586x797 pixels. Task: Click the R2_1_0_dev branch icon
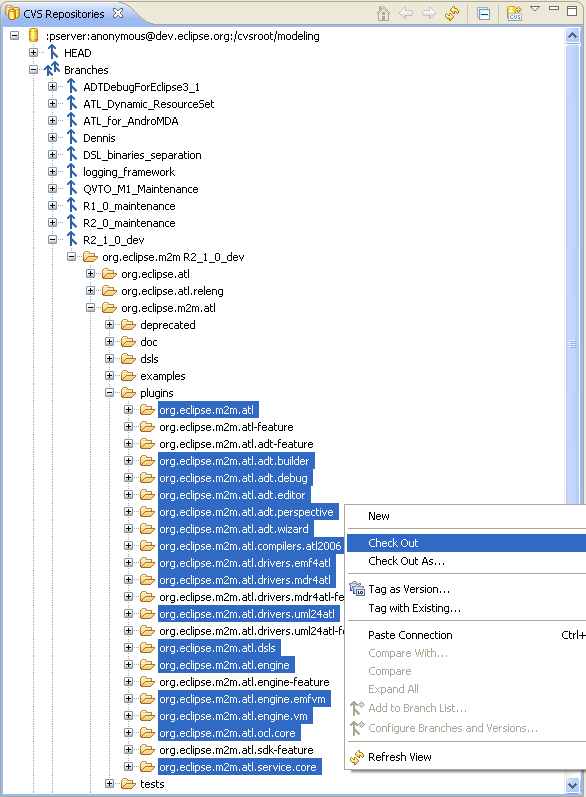tap(72, 239)
